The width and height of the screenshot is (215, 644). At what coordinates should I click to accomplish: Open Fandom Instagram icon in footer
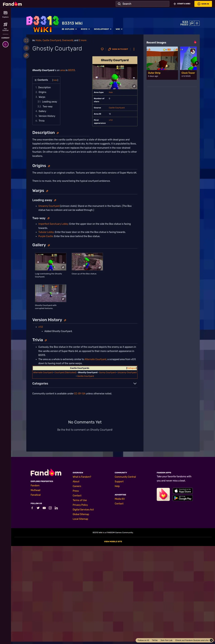click(50, 508)
